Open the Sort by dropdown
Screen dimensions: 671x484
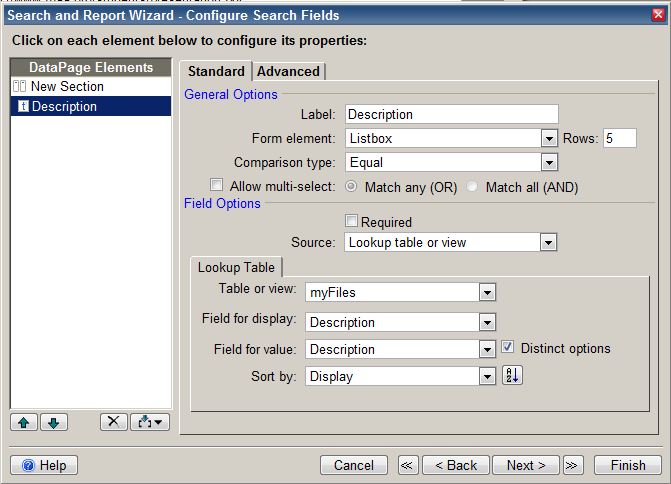pos(487,377)
